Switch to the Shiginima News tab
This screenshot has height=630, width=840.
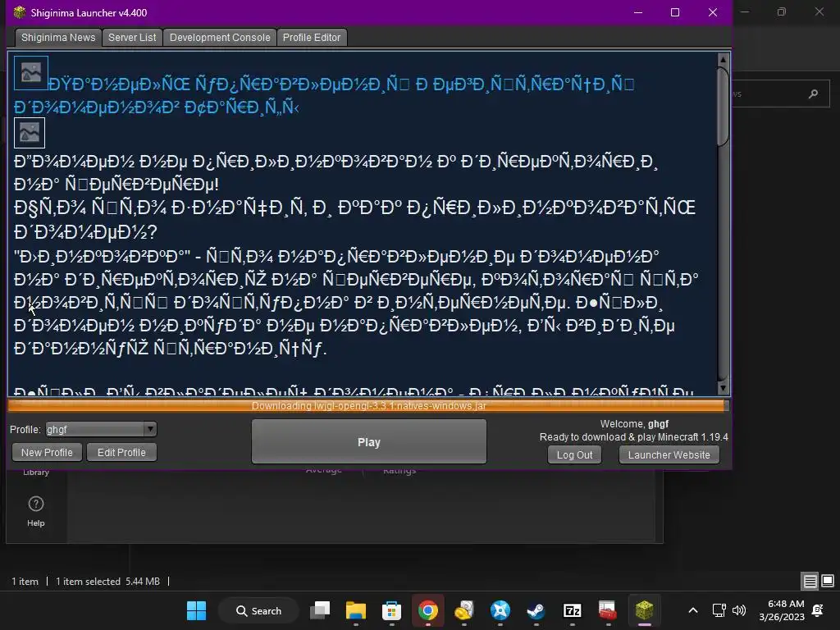pyautogui.click(x=58, y=38)
